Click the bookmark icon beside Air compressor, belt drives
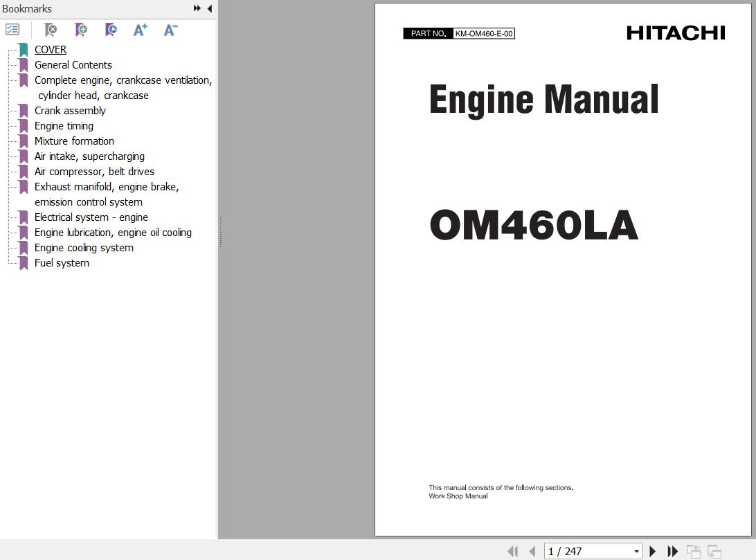 (23, 172)
